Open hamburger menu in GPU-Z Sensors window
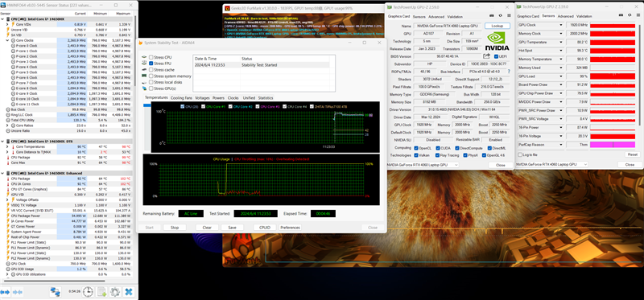 (638, 15)
